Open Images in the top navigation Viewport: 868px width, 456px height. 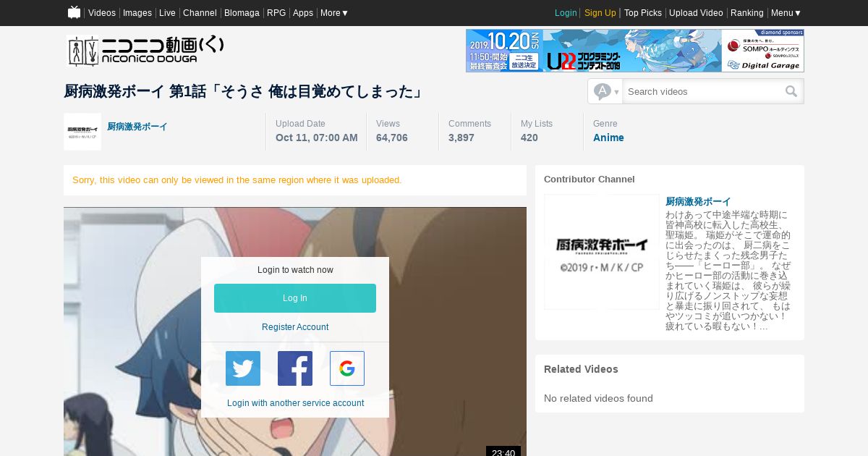(x=137, y=13)
